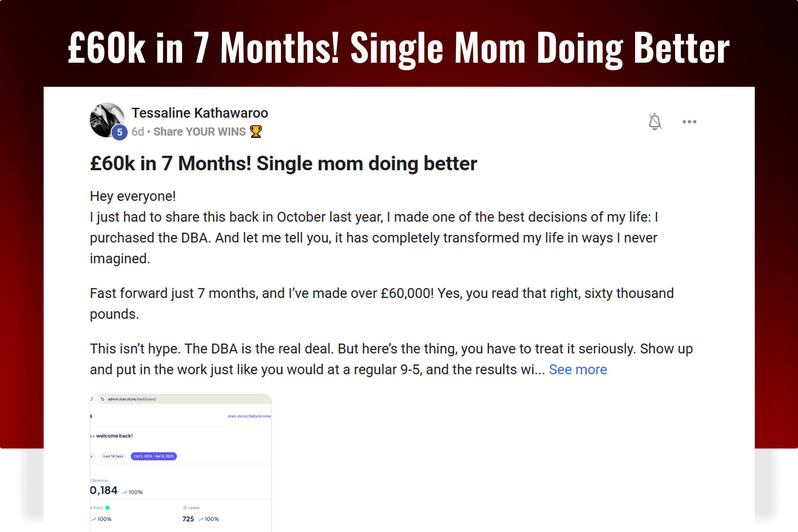Click the green dot next to Visits
The height and width of the screenshot is (532, 798).
(x=108, y=507)
